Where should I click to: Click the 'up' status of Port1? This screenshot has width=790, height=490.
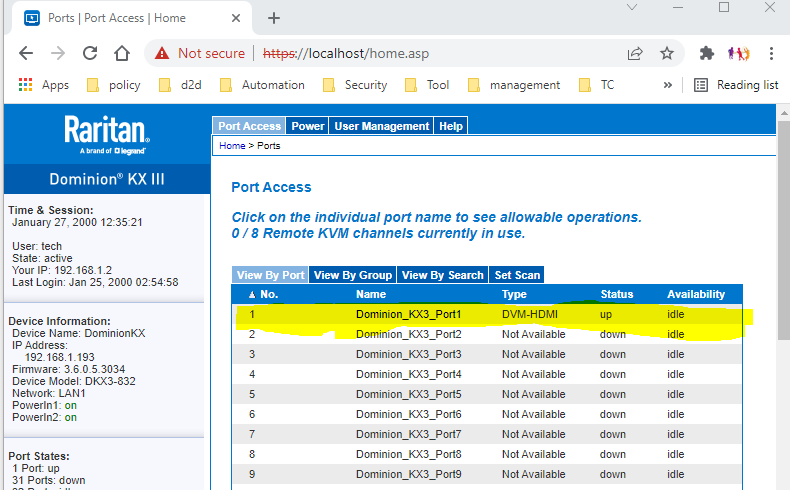click(x=606, y=315)
